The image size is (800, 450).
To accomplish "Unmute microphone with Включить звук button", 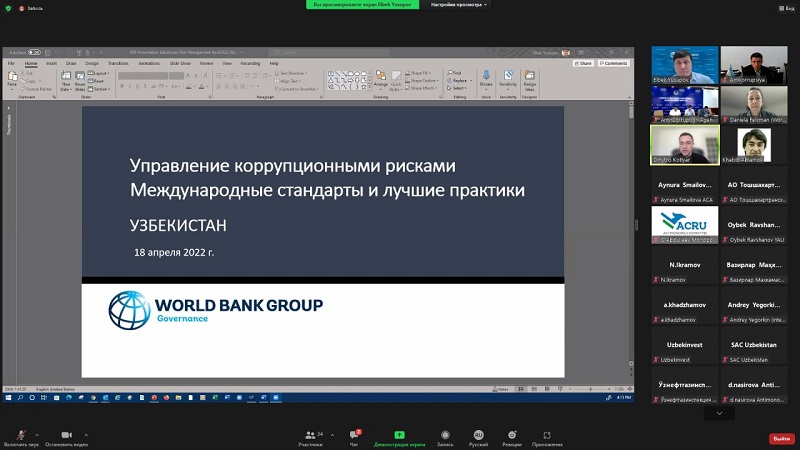I will pos(19,435).
